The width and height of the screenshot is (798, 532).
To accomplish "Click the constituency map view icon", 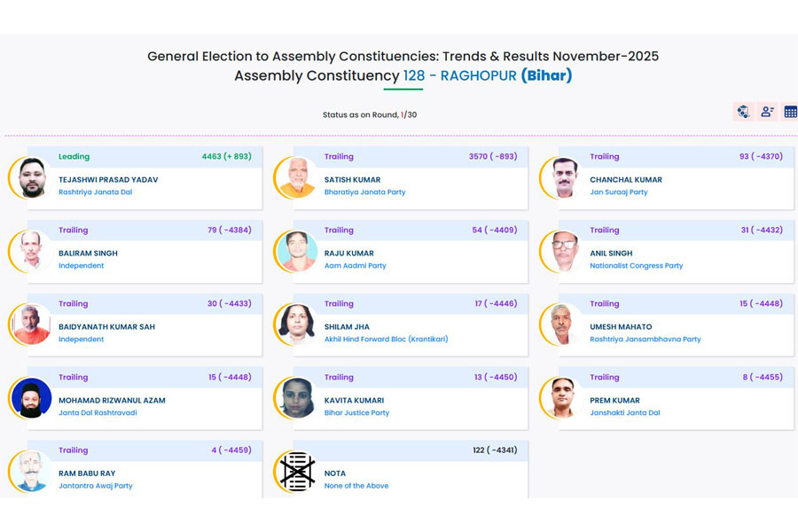I will click(743, 112).
